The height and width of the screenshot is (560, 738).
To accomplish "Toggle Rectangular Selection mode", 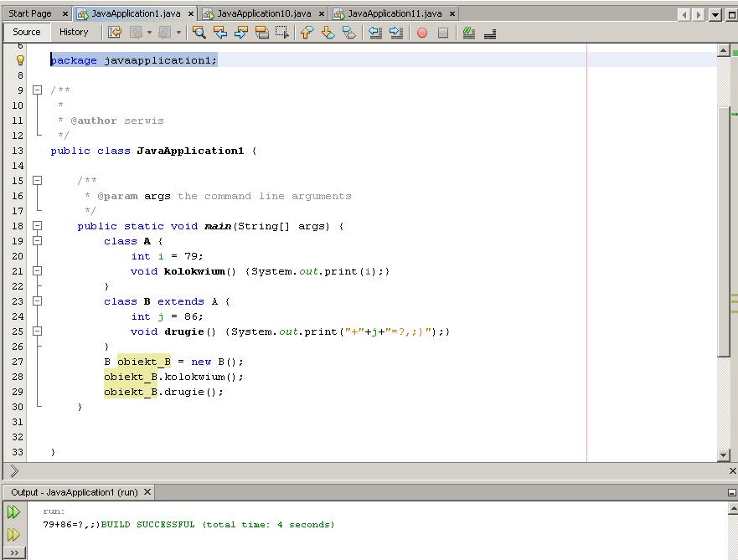I will click(282, 32).
